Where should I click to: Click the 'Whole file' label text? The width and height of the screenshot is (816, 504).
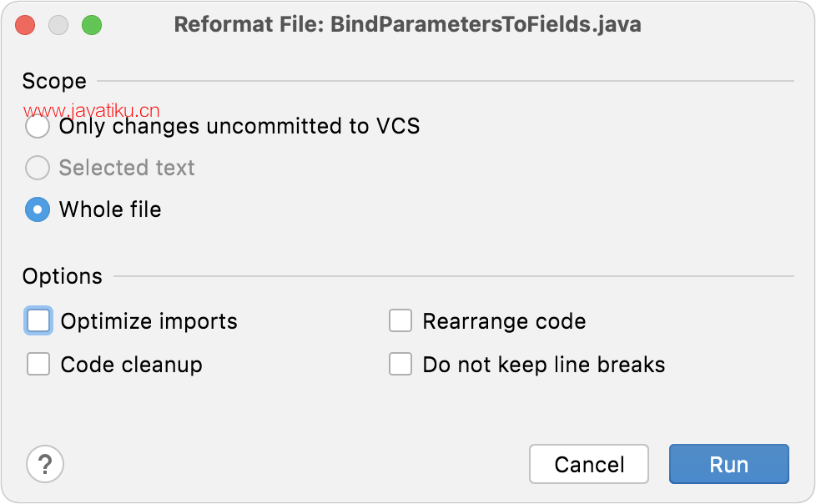pos(110,209)
